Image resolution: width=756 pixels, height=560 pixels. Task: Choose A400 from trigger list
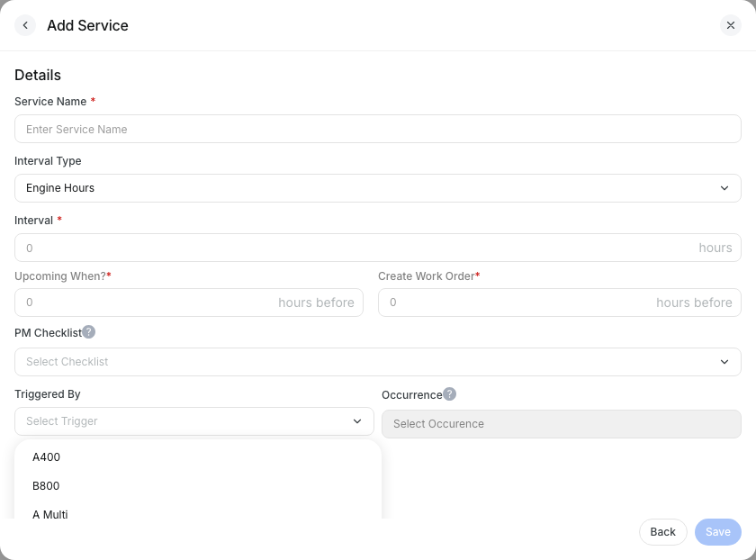[x=198, y=456]
